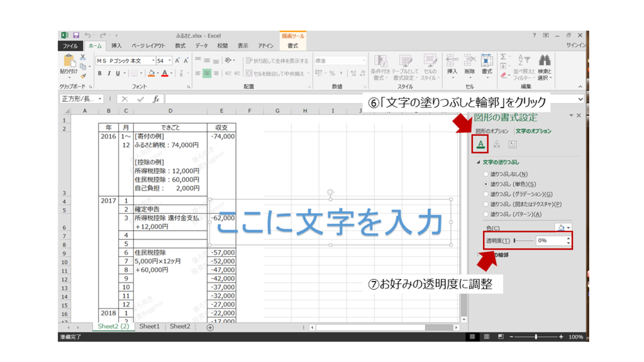Image resolution: width=644 pixels, height=362 pixels.
Task: Click the Undo arrow icon
Action: 87,35
